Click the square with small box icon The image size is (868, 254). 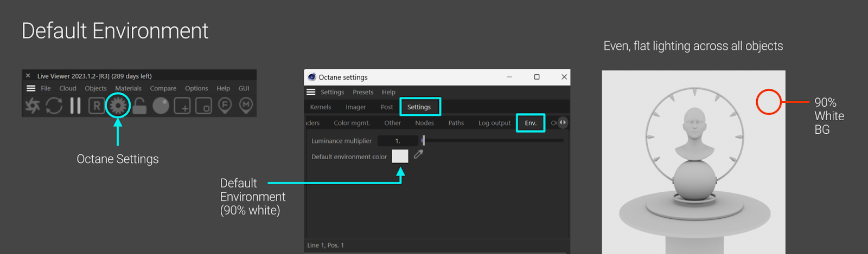[203, 106]
